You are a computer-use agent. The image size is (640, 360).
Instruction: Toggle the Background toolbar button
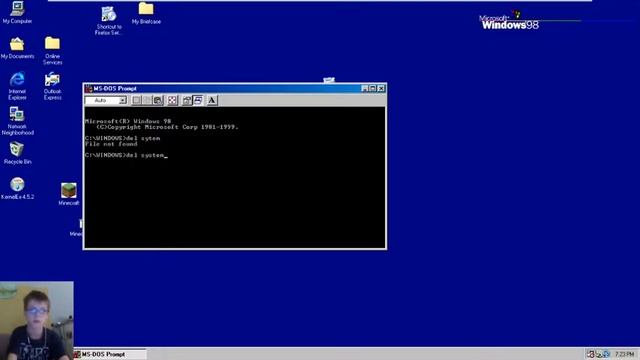(x=198, y=100)
